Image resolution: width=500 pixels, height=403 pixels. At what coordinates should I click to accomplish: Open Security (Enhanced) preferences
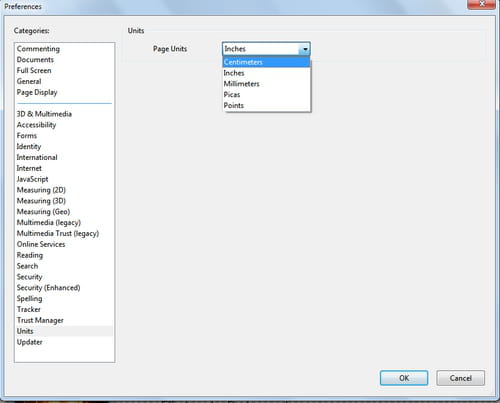pos(49,288)
